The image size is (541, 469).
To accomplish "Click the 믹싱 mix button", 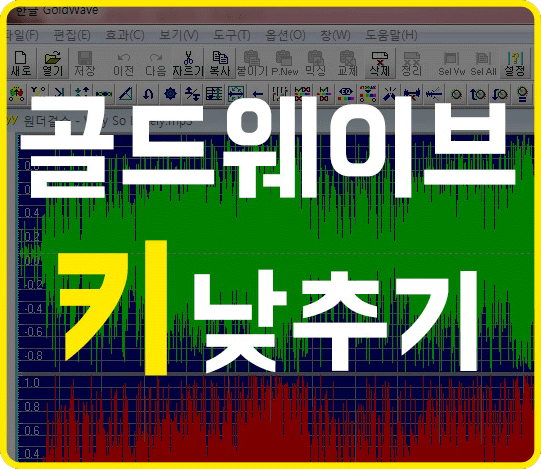I will (315, 63).
